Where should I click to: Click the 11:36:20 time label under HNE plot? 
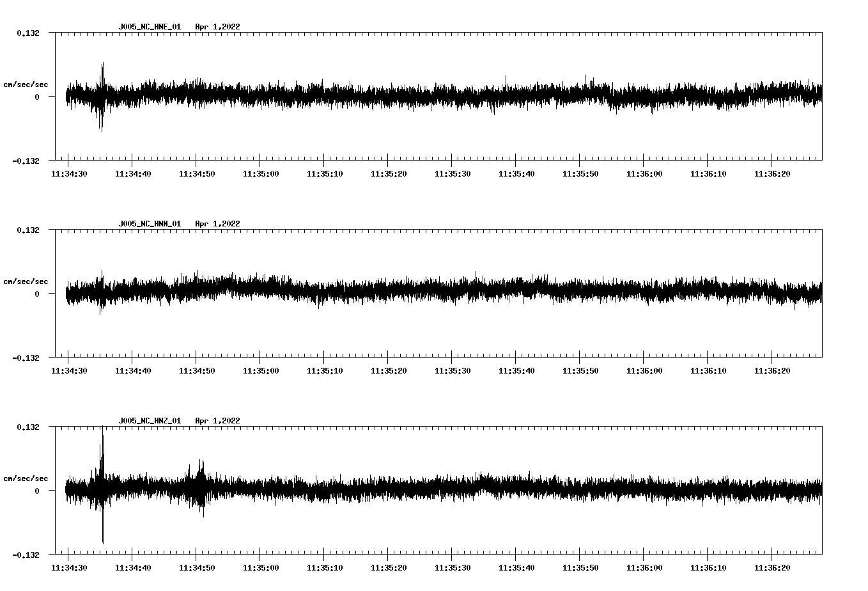pos(772,174)
